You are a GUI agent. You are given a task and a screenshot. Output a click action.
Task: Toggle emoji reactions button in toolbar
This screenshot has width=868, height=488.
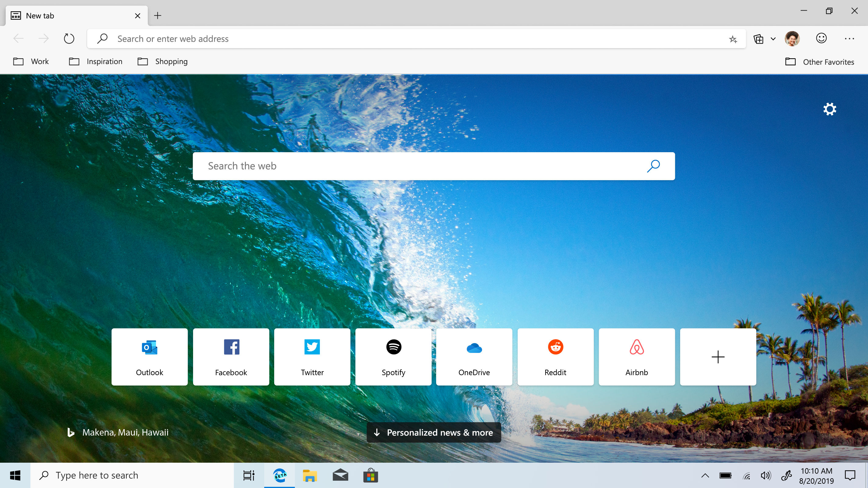822,38
